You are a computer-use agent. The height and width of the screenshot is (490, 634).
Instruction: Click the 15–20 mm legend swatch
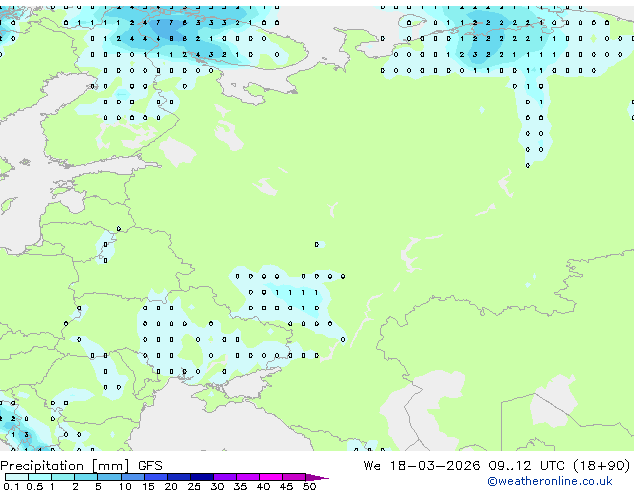click(x=156, y=477)
